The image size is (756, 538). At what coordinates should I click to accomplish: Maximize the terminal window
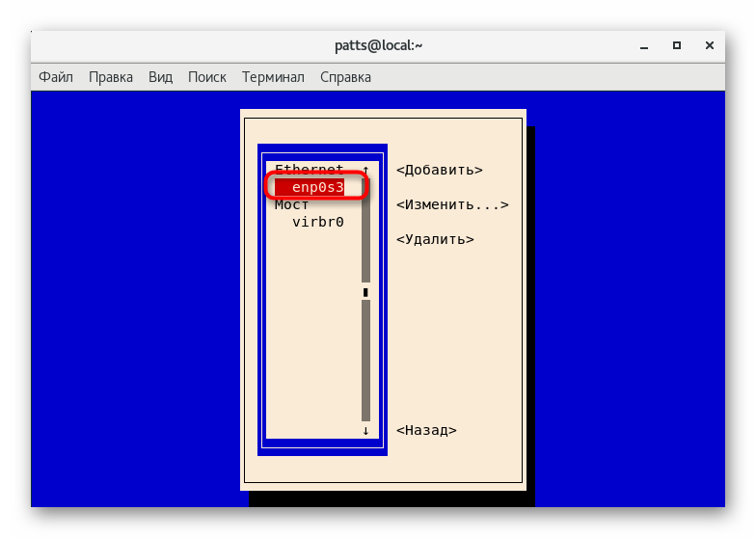[x=677, y=45]
